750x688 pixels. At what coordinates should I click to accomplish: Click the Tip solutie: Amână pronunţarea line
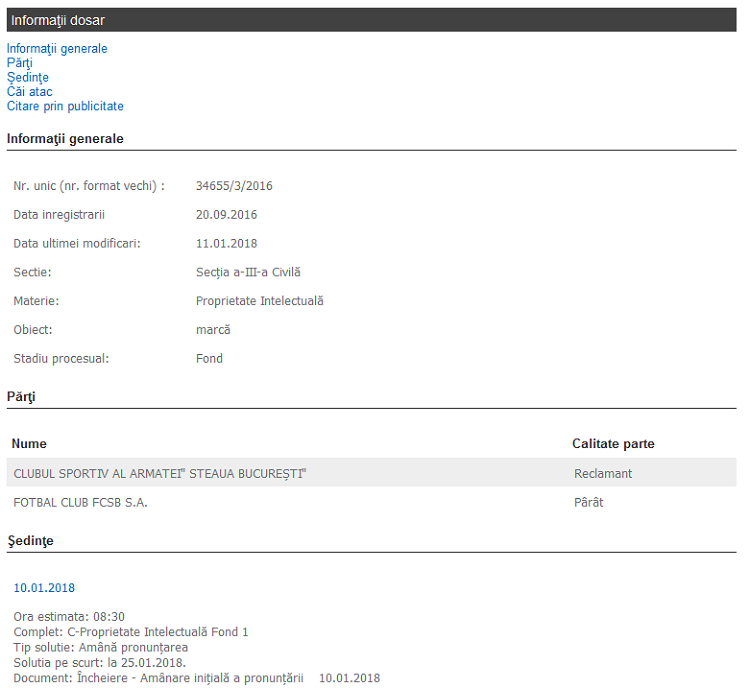pos(101,647)
